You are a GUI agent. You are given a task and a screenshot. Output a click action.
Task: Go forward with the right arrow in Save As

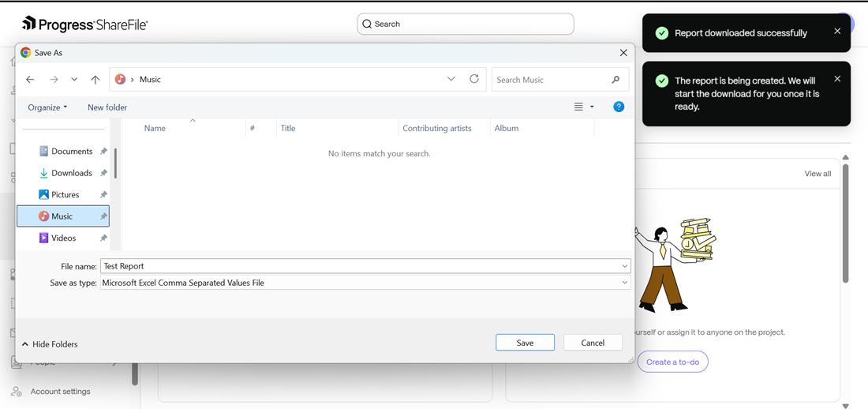coord(54,79)
